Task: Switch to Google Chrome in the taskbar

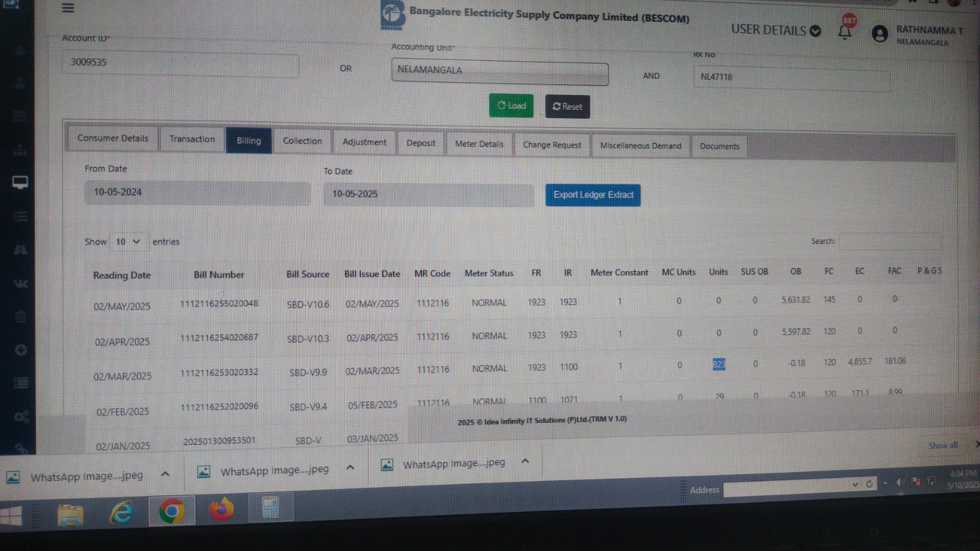Action: (x=172, y=511)
